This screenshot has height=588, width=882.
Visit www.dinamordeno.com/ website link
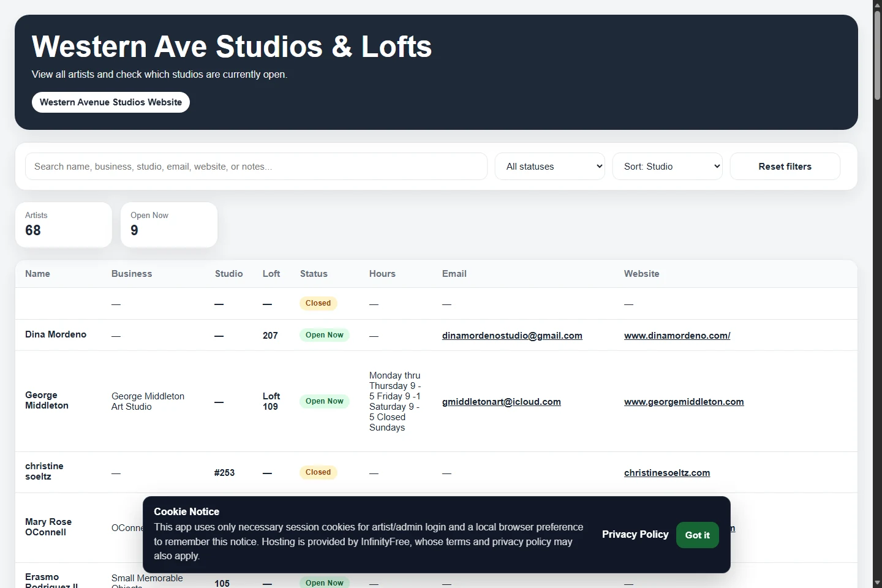coord(677,336)
